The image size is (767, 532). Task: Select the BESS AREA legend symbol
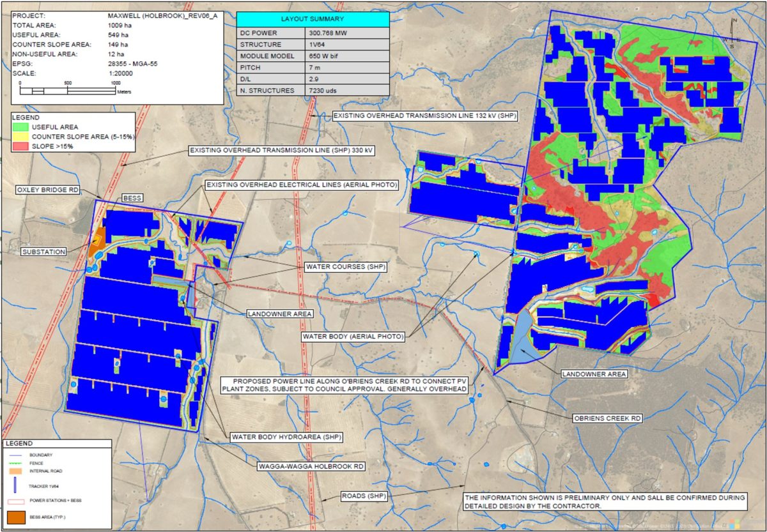[x=16, y=517]
